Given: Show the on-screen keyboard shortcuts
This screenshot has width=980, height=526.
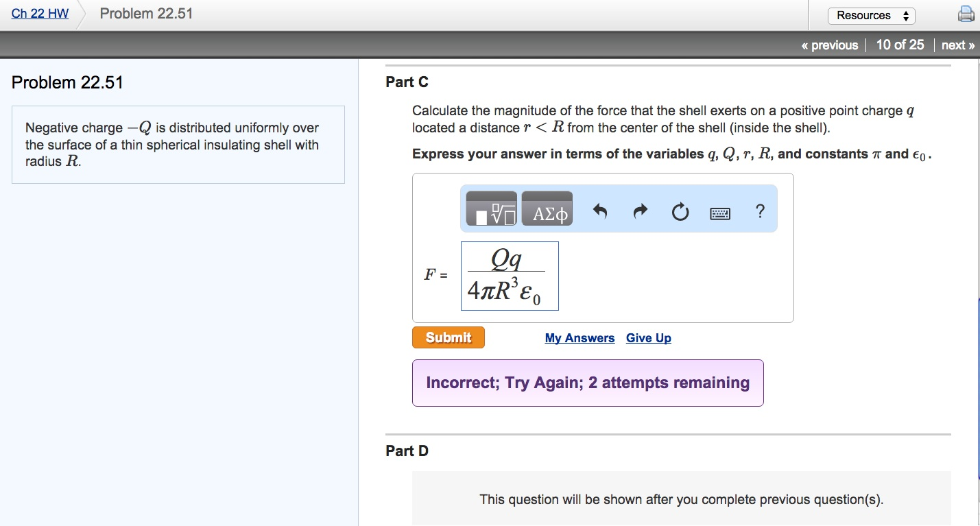Looking at the screenshot, I should point(719,212).
